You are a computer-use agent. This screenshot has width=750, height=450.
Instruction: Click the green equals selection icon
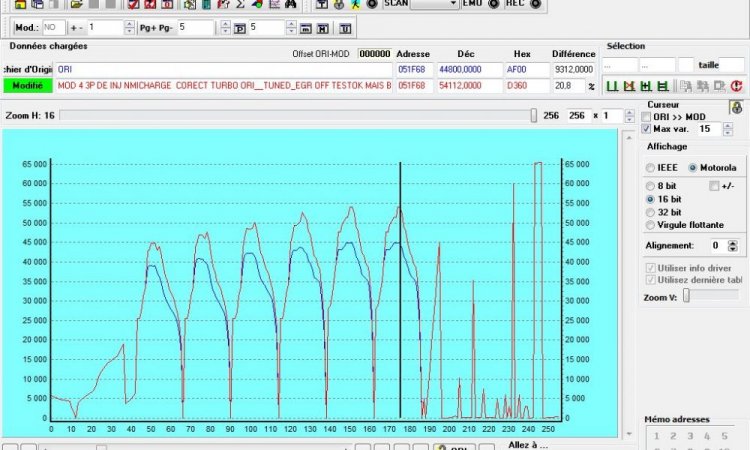[662, 86]
